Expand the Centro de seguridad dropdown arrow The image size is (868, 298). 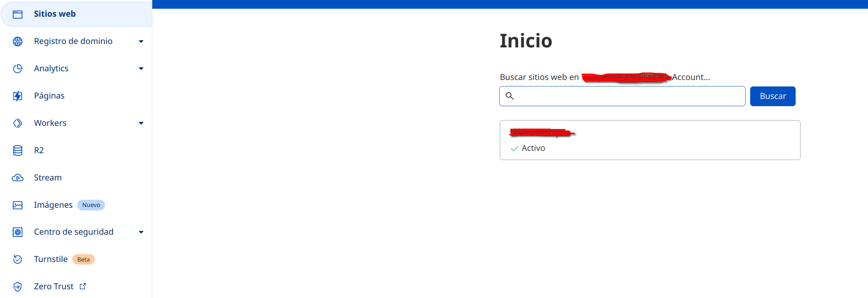(x=141, y=232)
